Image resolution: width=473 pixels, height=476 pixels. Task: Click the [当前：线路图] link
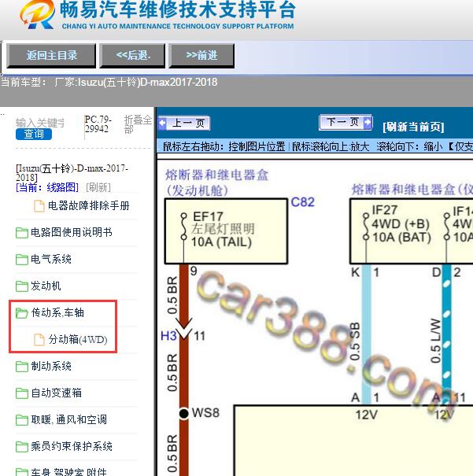[x=47, y=187]
